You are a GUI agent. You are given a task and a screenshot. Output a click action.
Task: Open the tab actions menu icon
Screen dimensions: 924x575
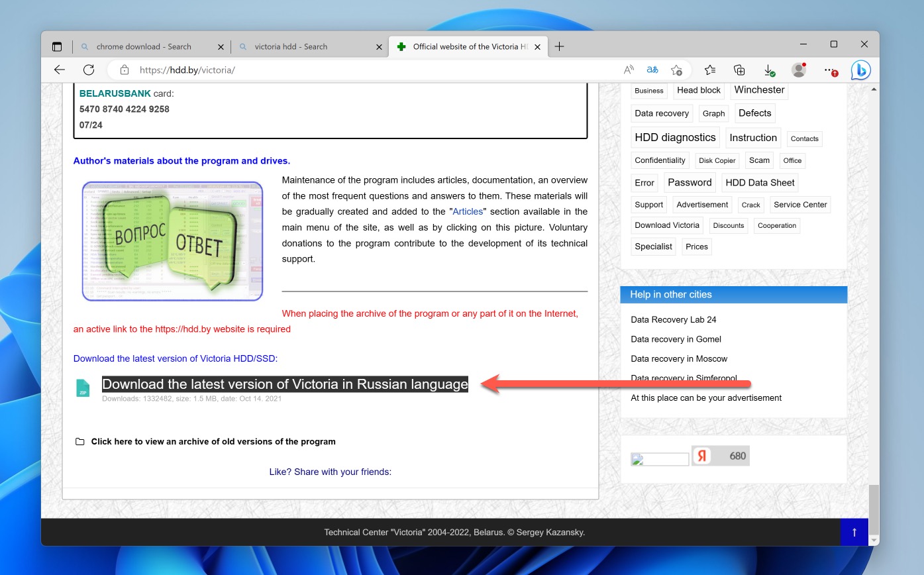click(x=57, y=46)
